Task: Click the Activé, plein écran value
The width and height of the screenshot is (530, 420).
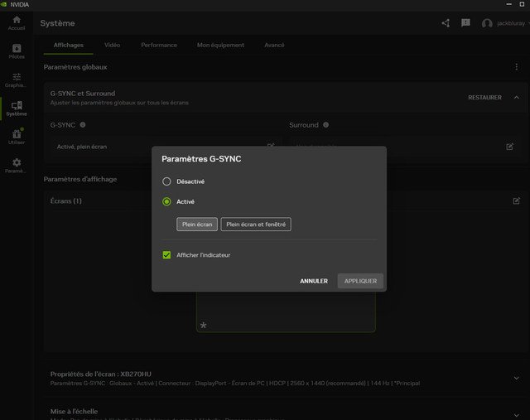Action: coord(82,147)
